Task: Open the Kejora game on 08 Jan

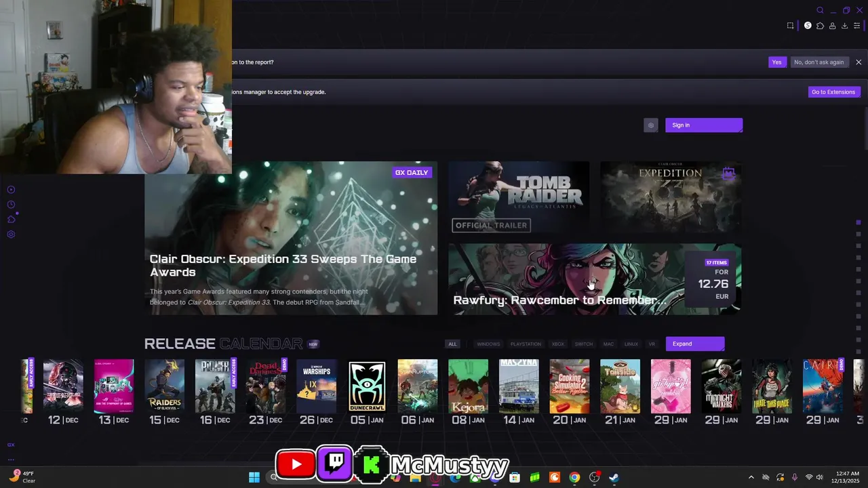Action: pos(468,386)
